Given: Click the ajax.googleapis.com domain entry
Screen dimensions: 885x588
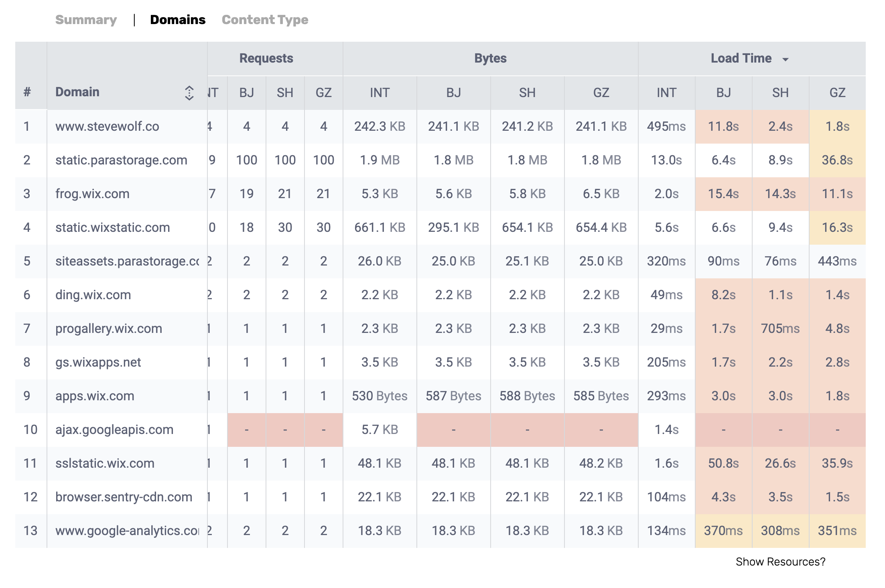Looking at the screenshot, I should click(114, 430).
